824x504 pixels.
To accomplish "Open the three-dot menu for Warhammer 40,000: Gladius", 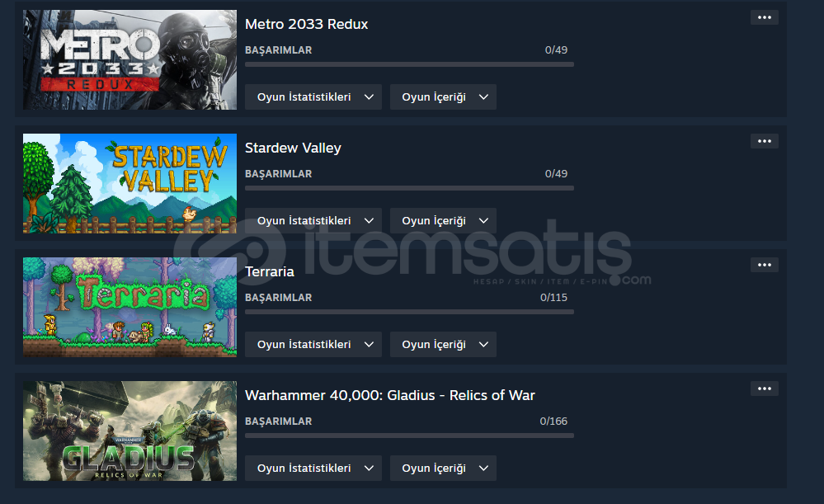I will (764, 389).
